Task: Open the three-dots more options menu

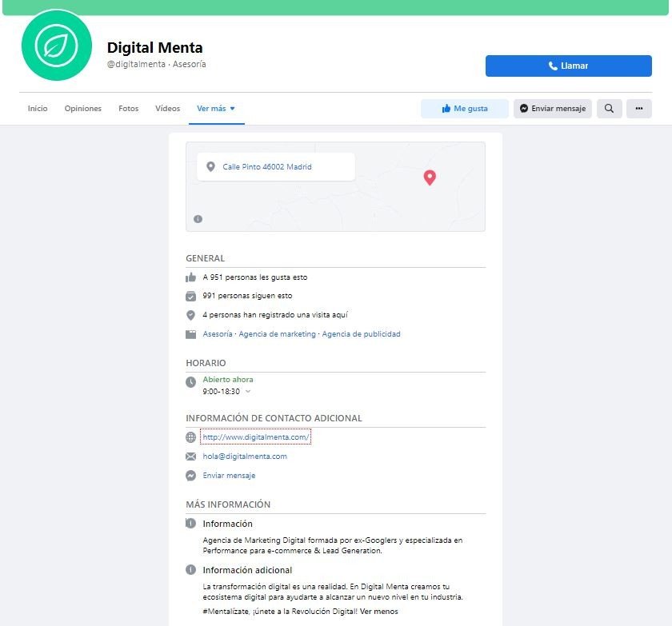Action: 639,109
